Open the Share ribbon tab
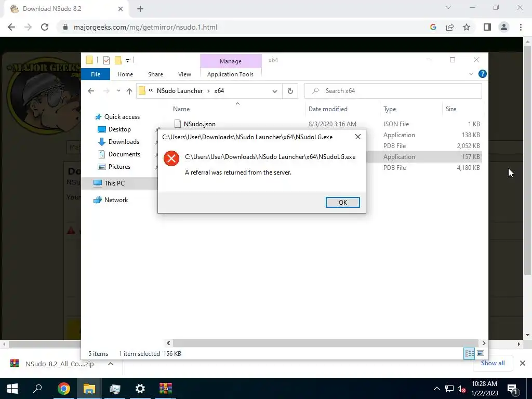The image size is (532, 399). pyautogui.click(x=155, y=74)
